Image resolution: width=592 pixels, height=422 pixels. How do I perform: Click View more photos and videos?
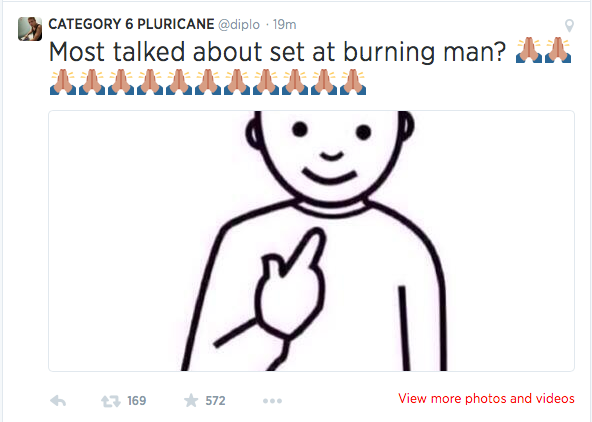coord(486,399)
